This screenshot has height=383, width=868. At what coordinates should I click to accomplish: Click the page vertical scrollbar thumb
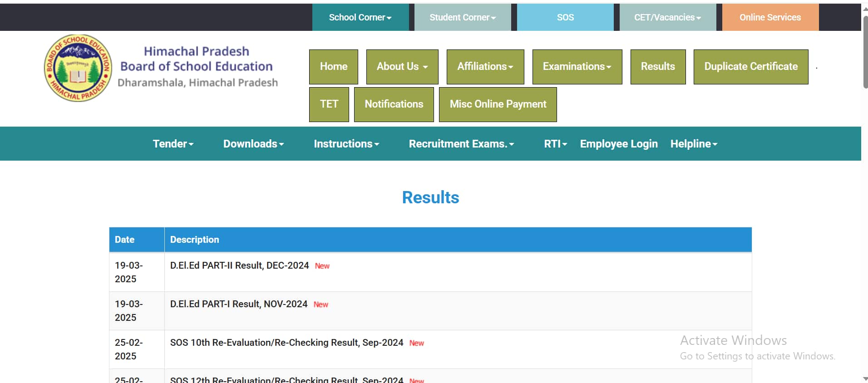click(865, 51)
